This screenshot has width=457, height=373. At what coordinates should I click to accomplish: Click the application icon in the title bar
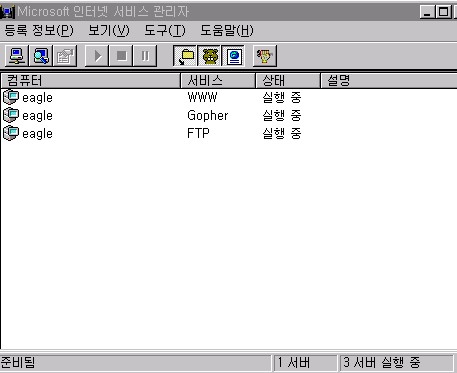[x=7, y=12]
